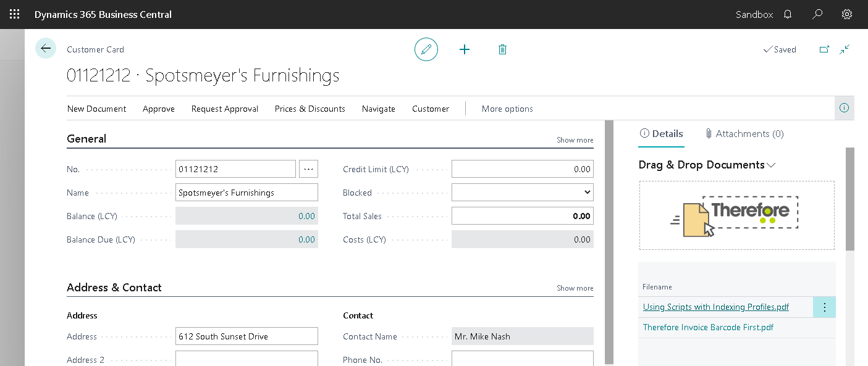The image size is (868, 366).
Task: Open the page in a new window icon
Action: coord(824,49)
